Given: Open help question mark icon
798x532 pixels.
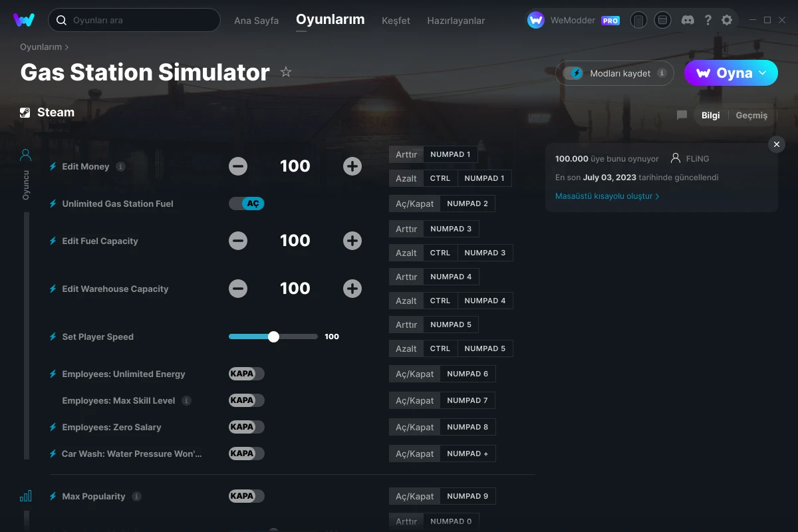Looking at the screenshot, I should click(708, 20).
